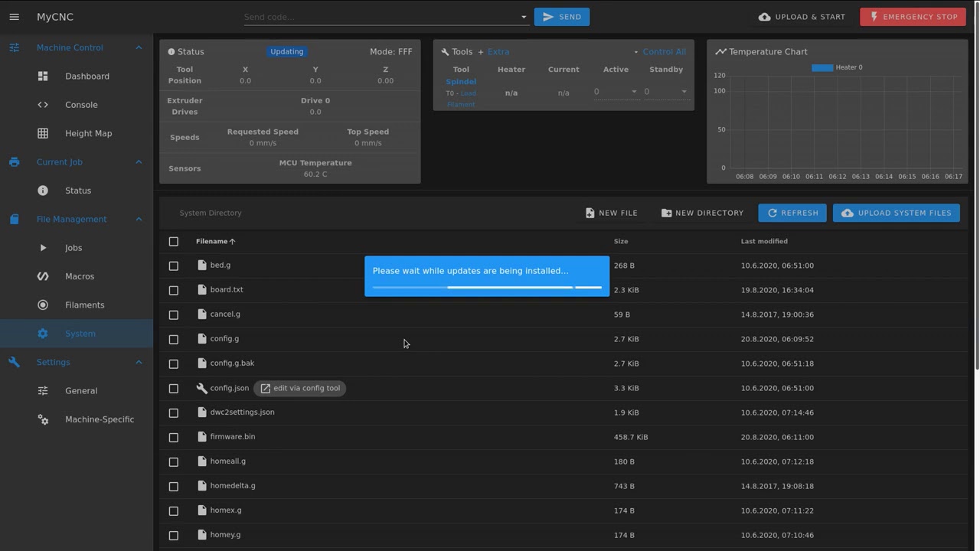
Task: Refresh the system directory listing
Action: click(x=792, y=213)
